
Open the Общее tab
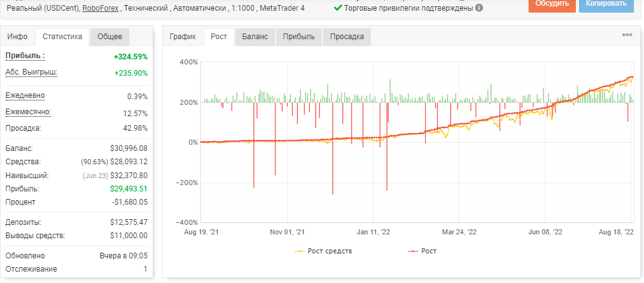pyautogui.click(x=110, y=37)
